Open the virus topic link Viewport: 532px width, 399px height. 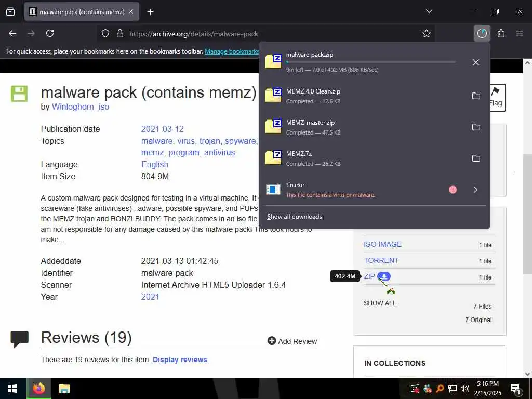(x=186, y=141)
